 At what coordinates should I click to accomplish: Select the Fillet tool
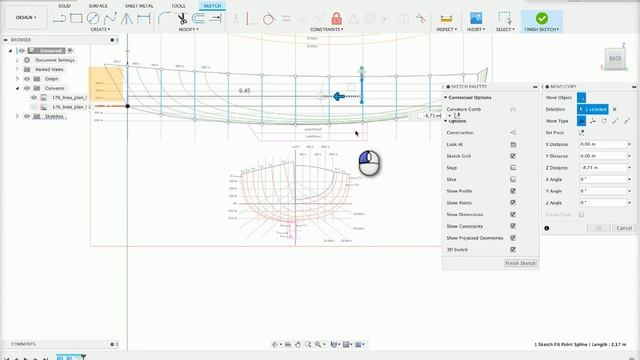click(164, 18)
